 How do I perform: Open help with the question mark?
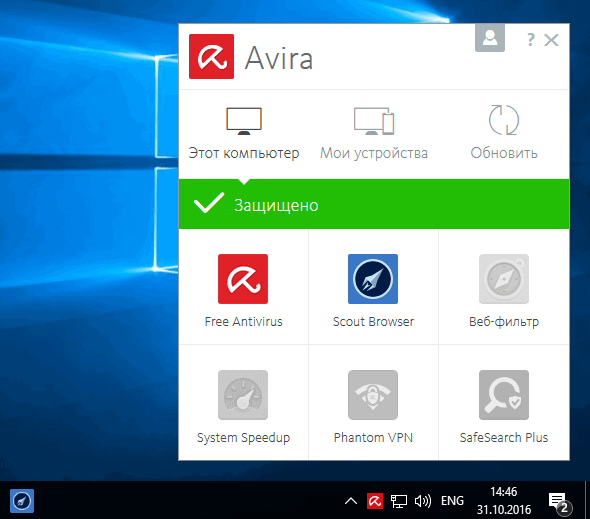click(x=531, y=40)
